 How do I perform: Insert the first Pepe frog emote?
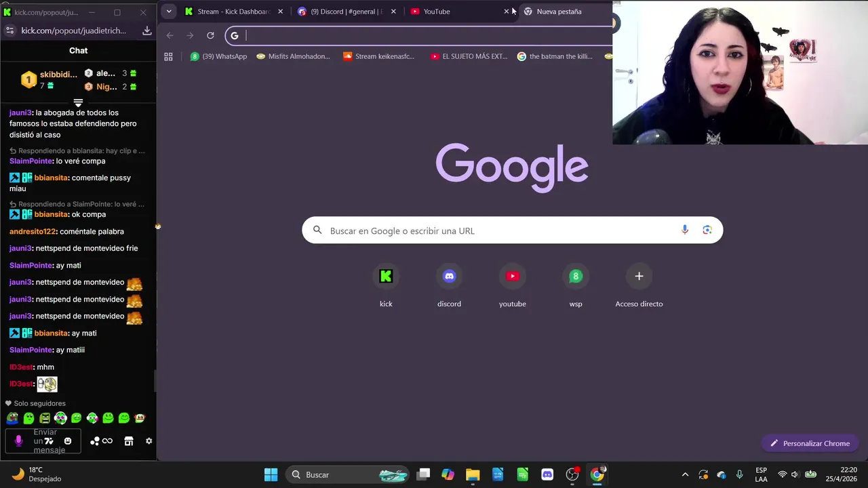pos(12,418)
